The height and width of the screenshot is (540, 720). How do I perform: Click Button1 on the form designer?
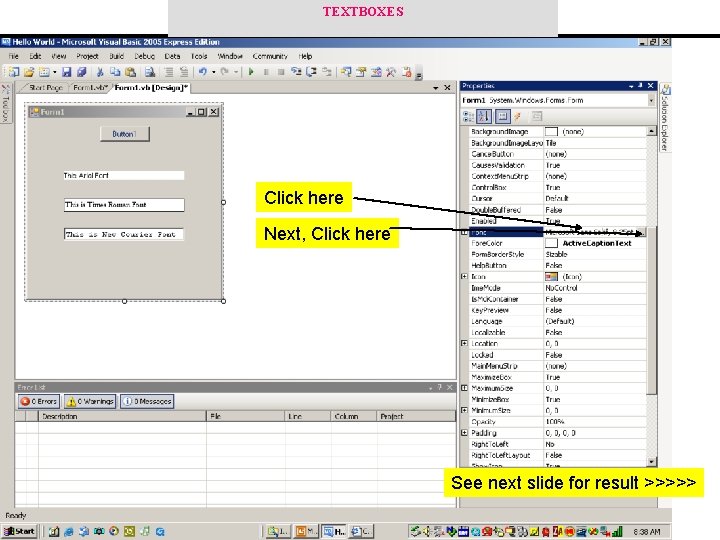tap(124, 134)
